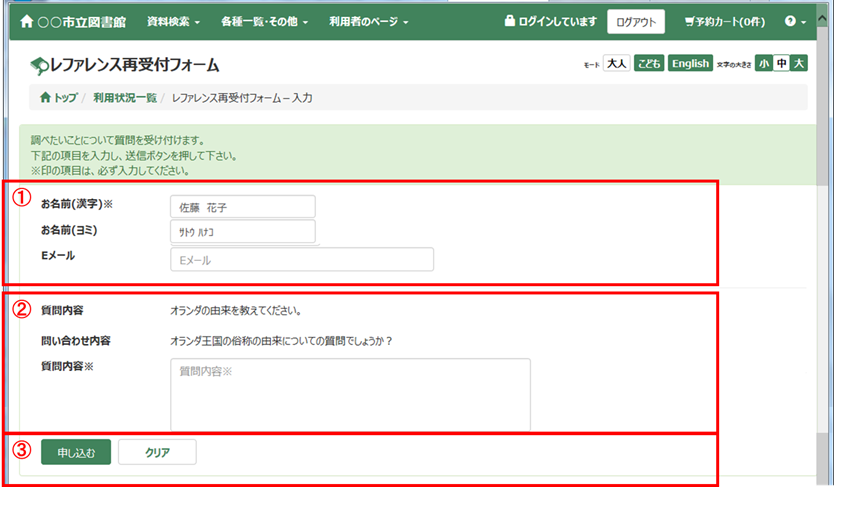843x512 pixels.
Task: Go to 利用状況一覧 breadcrumb link
Action: pyautogui.click(x=125, y=98)
